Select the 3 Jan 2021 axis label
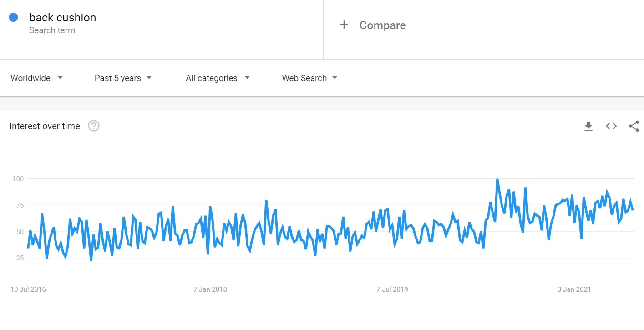The height and width of the screenshot is (330, 644). click(574, 289)
